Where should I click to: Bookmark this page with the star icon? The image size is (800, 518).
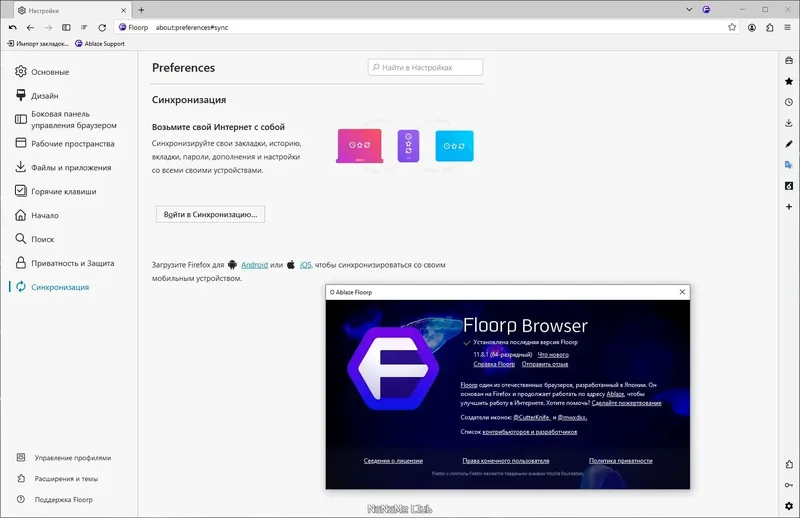(732, 28)
